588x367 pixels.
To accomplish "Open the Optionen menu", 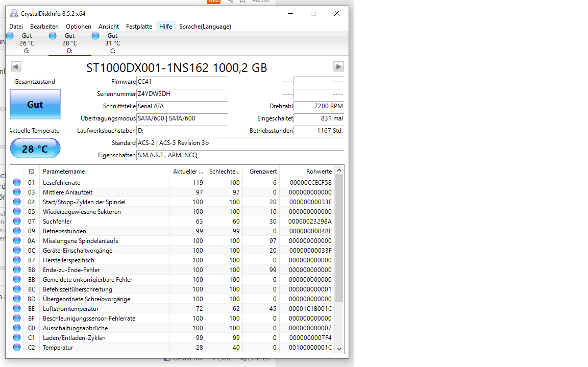I will coord(79,27).
